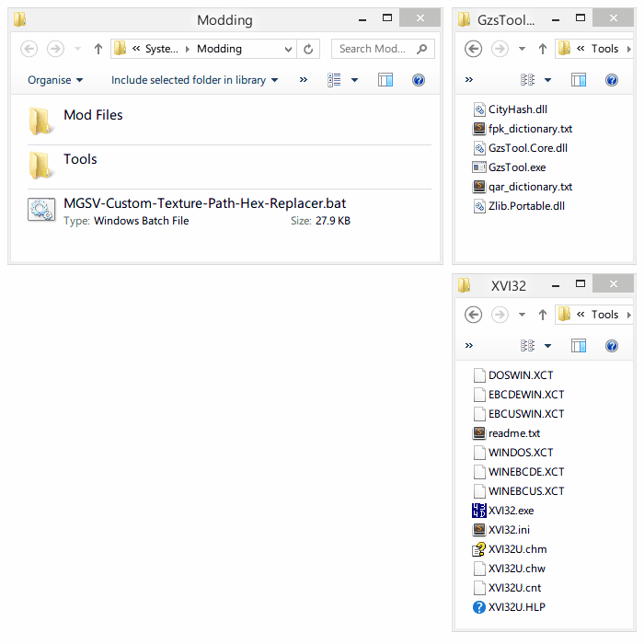Viewport: 644px width, 644px height.
Task: Open recent locations dropdown in Modding window
Action: pyautogui.click(x=77, y=50)
